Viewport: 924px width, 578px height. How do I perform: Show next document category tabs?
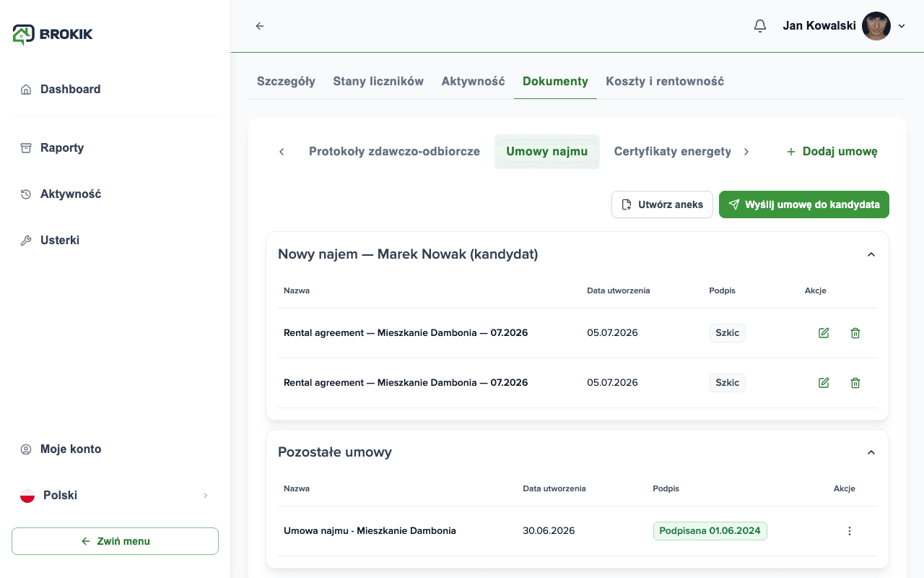tap(746, 152)
